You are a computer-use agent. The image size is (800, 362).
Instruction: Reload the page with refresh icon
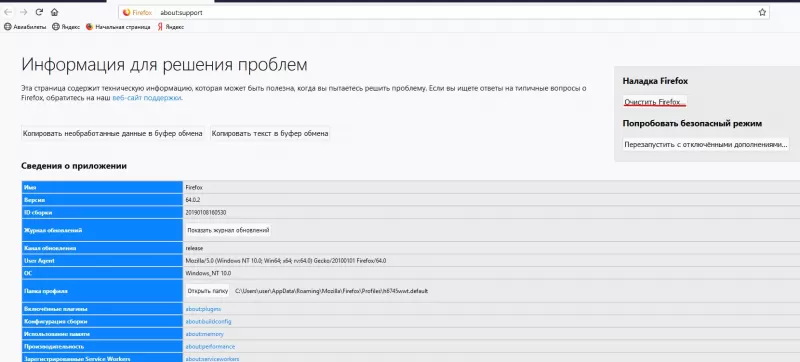click(x=39, y=12)
